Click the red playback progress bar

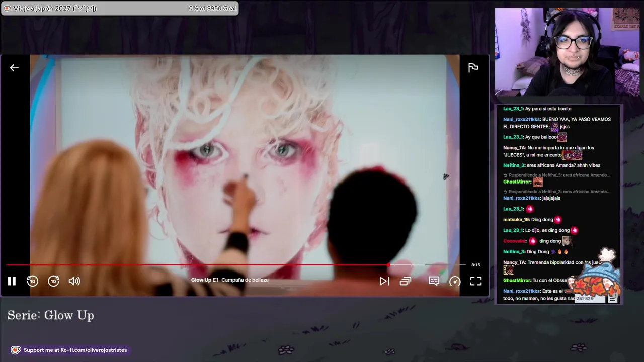[197, 265]
